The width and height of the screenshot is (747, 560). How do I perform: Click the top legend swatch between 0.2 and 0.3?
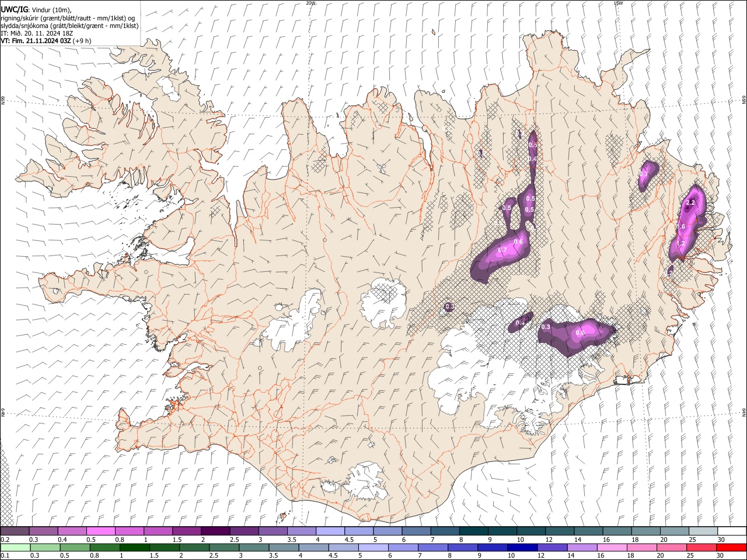coord(15,531)
